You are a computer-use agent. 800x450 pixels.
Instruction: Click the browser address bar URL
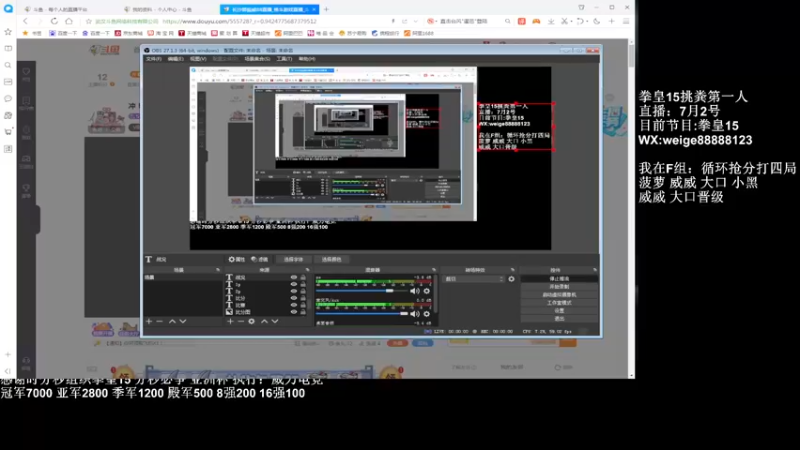[x=240, y=21]
